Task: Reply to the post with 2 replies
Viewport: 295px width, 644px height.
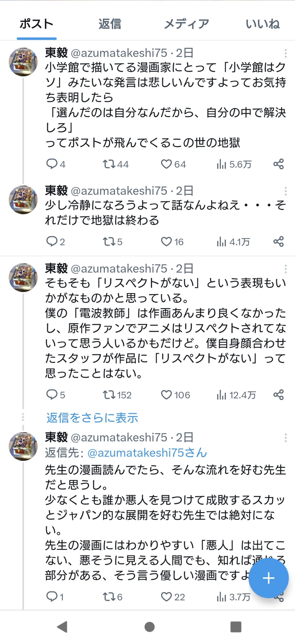Action: click(x=52, y=242)
